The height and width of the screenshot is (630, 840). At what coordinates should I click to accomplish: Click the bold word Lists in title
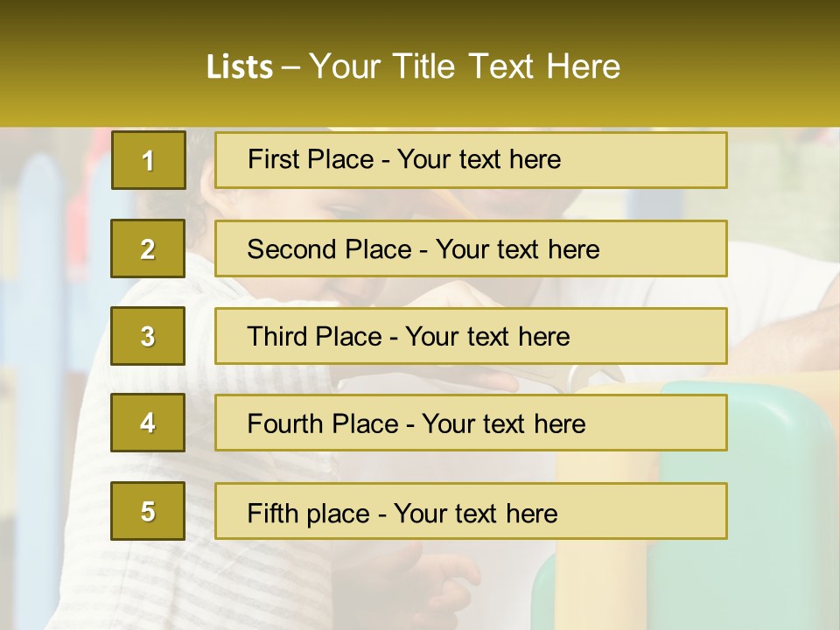[x=239, y=66]
